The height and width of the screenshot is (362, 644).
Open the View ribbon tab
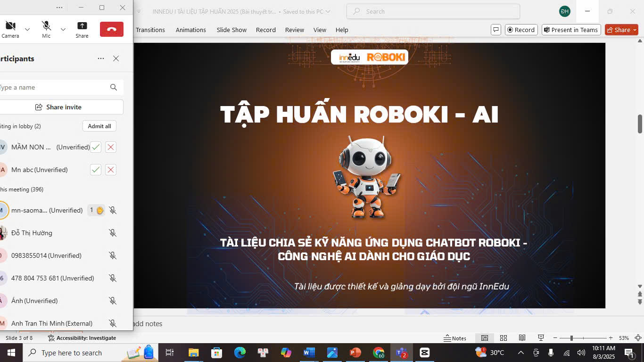[320, 30]
